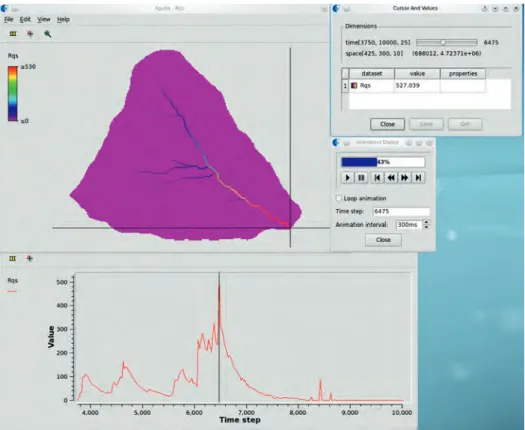Click the cursor crosshair toolbar icon in the map view
This screenshot has width=525, height=430.
(30, 34)
